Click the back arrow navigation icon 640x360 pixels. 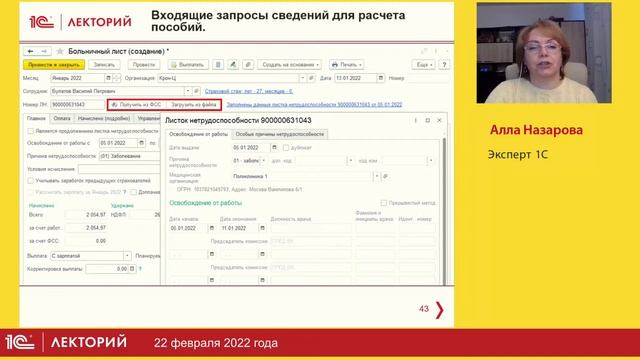(31, 51)
